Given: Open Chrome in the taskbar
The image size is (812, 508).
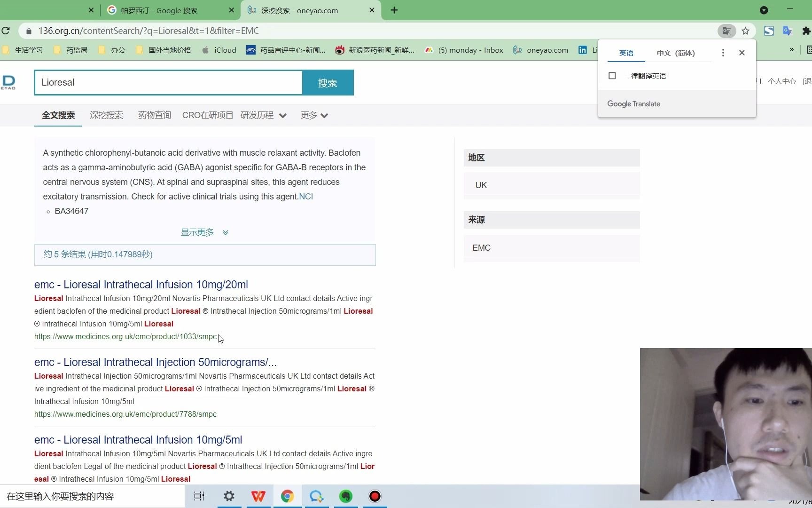Looking at the screenshot, I should coord(287,496).
